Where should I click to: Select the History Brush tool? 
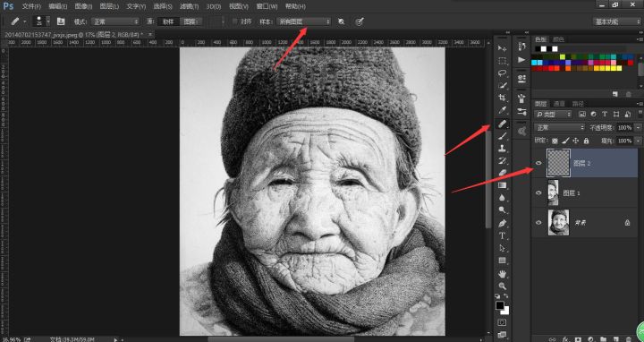pyautogui.click(x=502, y=161)
